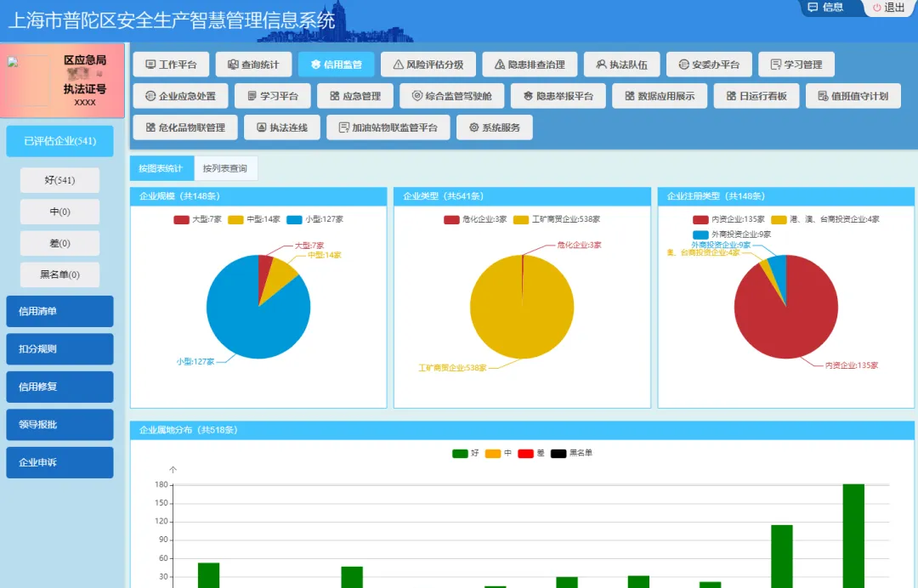The image size is (918, 588).
Task: Click red 内资企业 legend color swatch
Action: coord(700,219)
